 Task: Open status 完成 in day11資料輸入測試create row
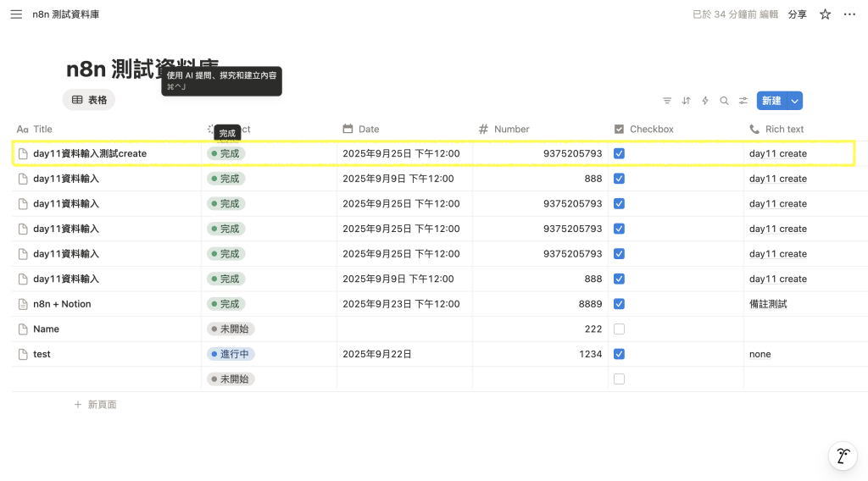coord(225,153)
